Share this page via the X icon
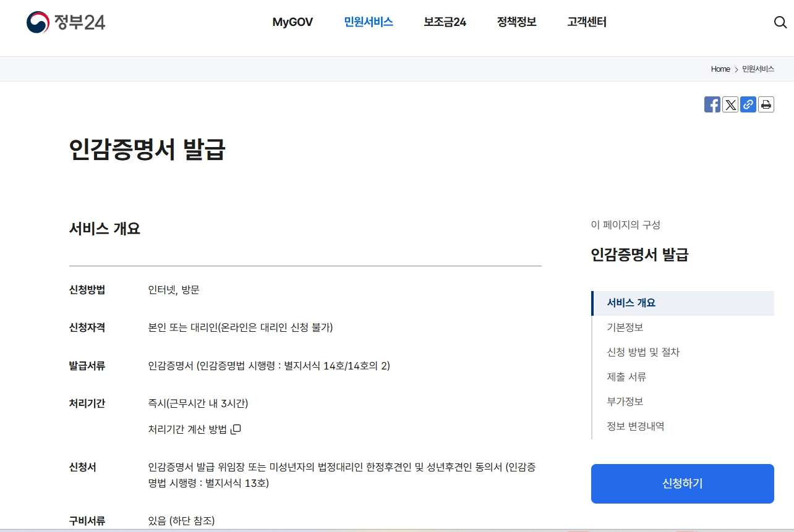Screen dimensions: 794x532 pyautogui.click(x=730, y=104)
